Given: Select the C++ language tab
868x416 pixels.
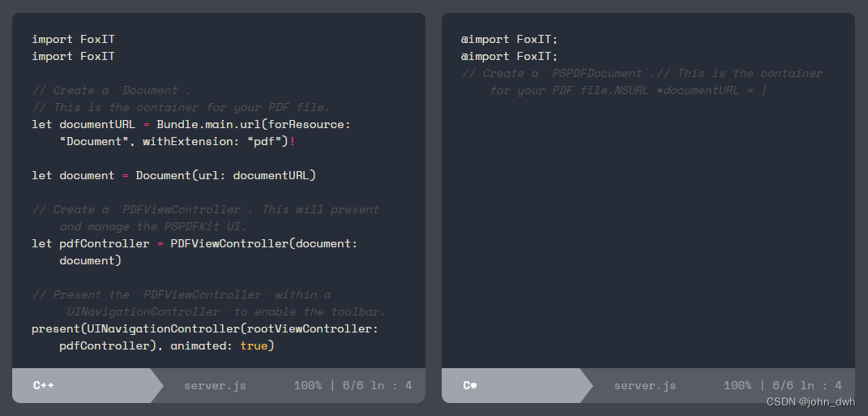Looking at the screenshot, I should [x=87, y=385].
